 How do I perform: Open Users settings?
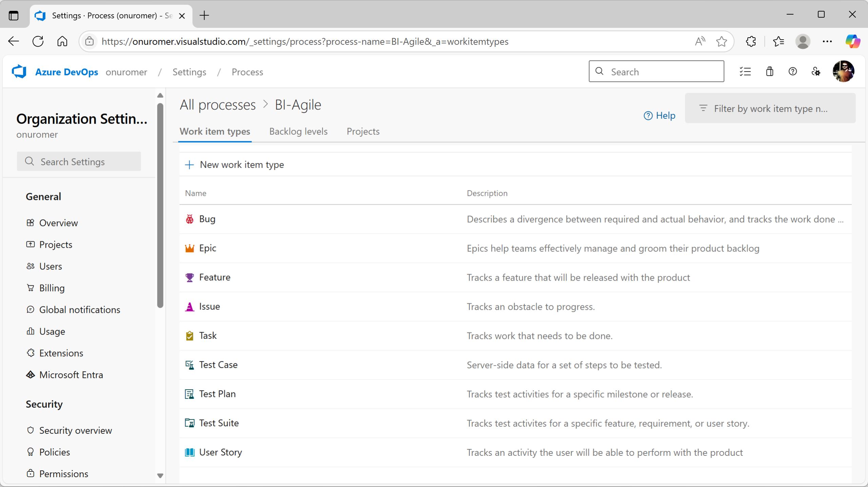tap(51, 266)
